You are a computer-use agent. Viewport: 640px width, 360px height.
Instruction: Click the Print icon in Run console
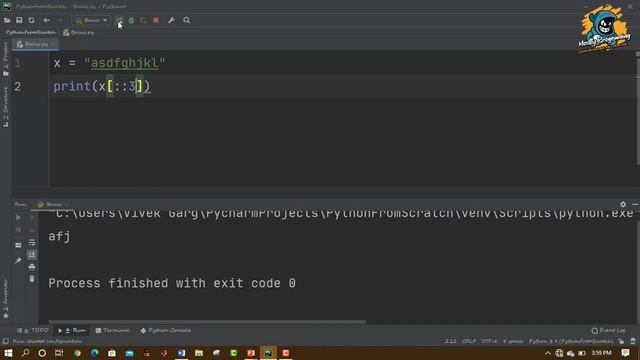pos(32,267)
